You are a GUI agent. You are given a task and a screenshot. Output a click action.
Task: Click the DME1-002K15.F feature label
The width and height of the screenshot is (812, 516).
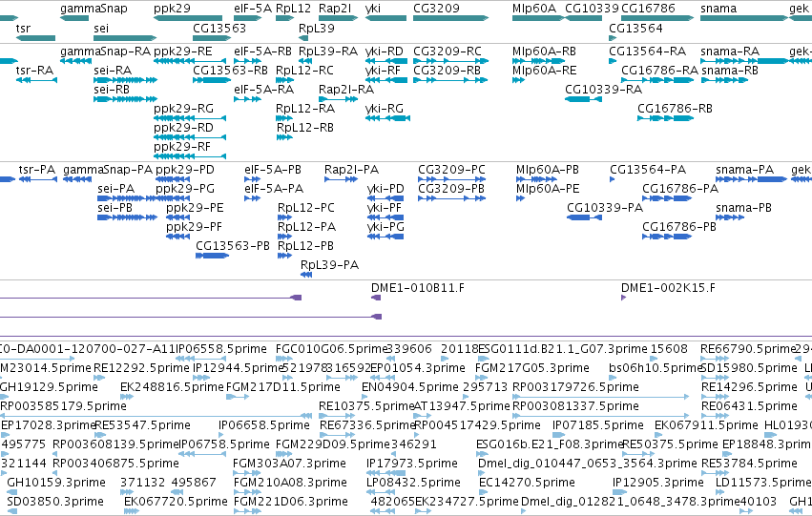click(x=668, y=288)
